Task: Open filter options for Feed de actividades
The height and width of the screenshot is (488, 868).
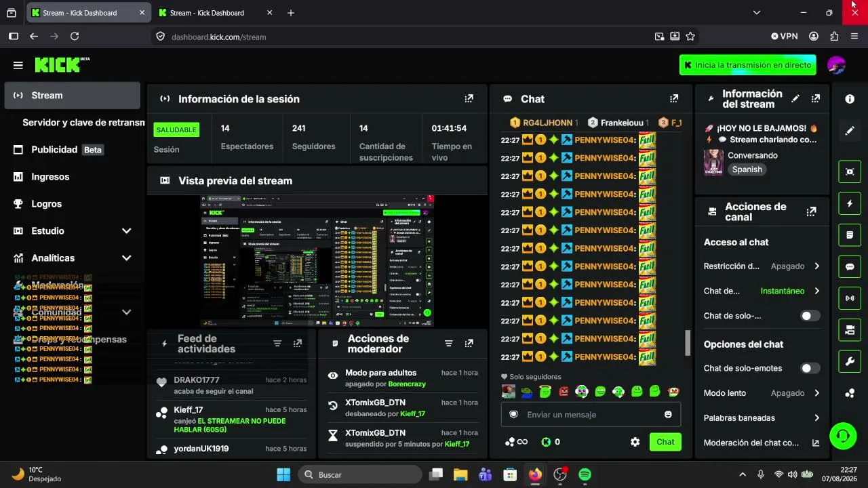Action: [x=277, y=344]
